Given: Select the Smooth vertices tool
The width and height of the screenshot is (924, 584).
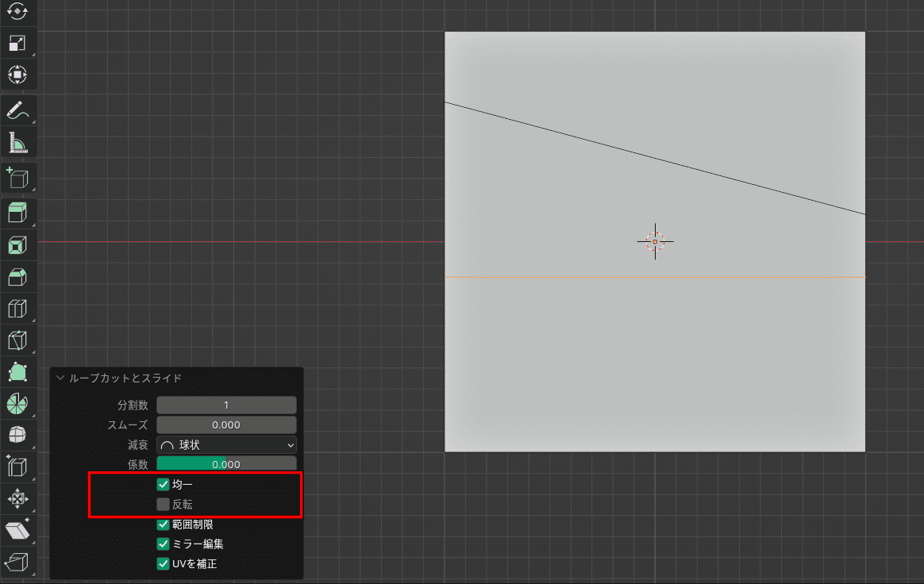Looking at the screenshot, I should pyautogui.click(x=17, y=435).
